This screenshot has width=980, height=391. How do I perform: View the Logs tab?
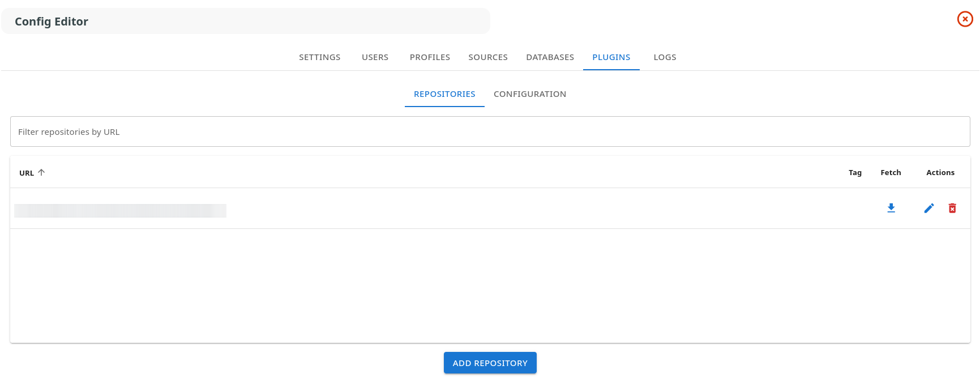665,57
